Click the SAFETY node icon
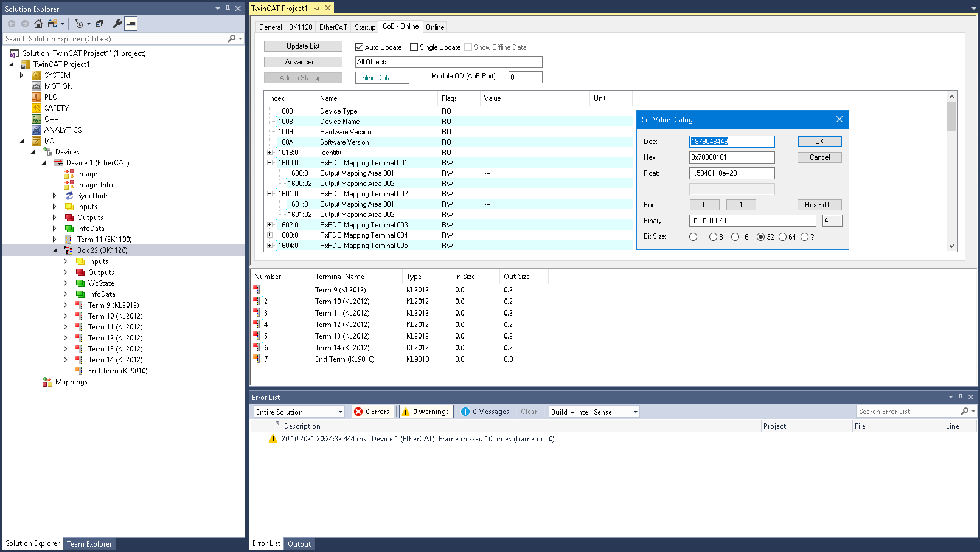 36,108
